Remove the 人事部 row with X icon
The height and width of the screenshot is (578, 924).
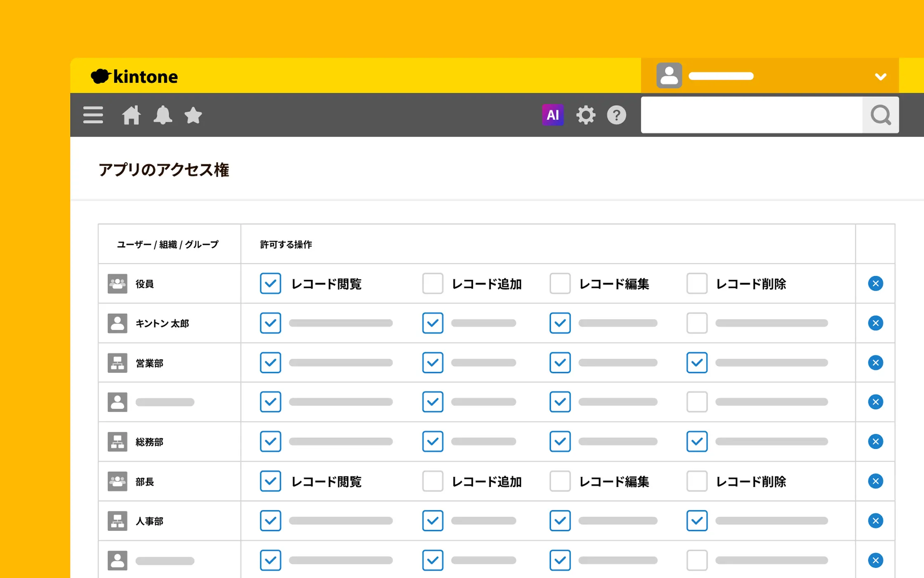tap(875, 521)
